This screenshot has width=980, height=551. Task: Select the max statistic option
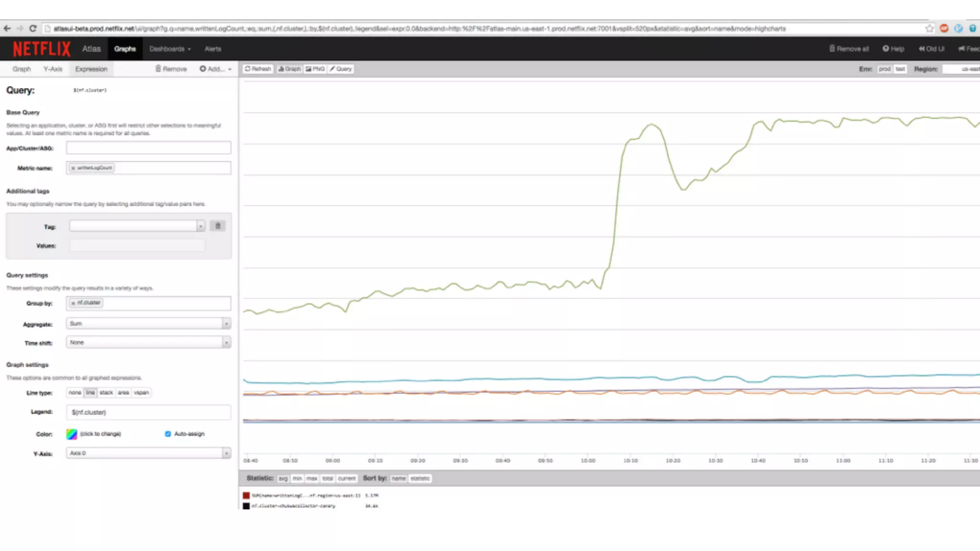[x=312, y=478]
